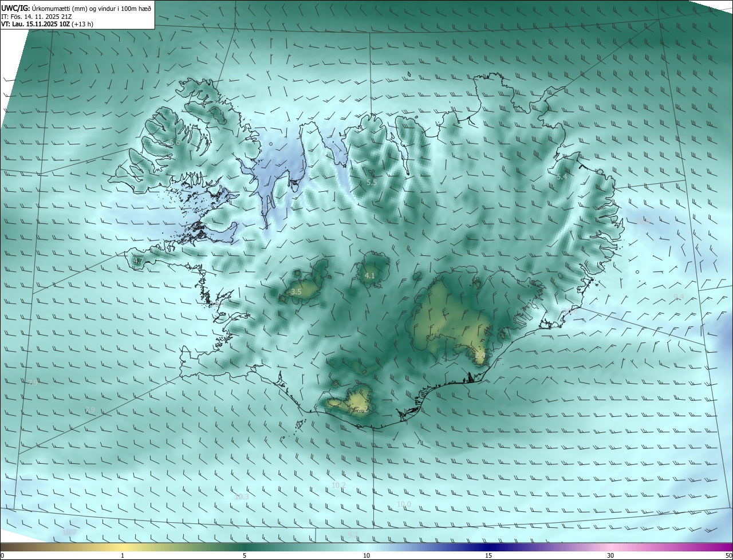Click the colorbar tick label 50
This screenshot has width=733, height=560.
(728, 555)
